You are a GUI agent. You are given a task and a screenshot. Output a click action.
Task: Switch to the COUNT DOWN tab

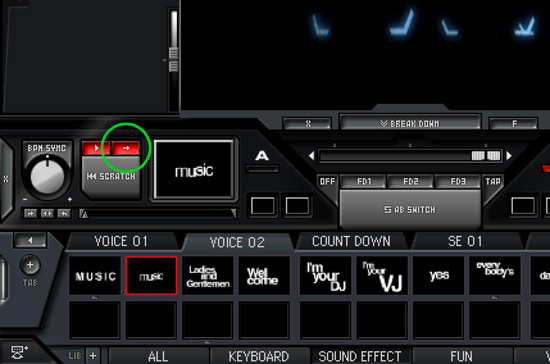click(351, 242)
